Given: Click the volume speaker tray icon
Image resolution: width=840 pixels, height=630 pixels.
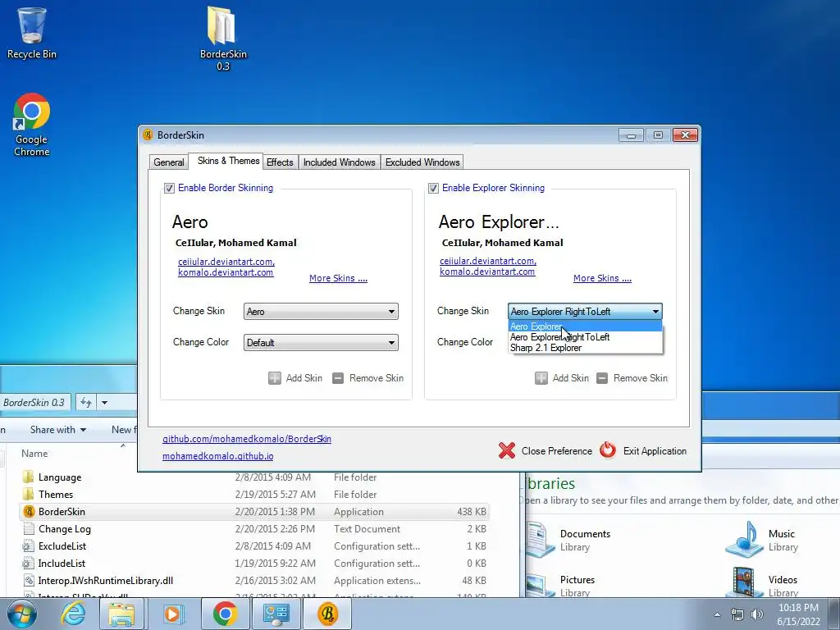Looking at the screenshot, I should point(757,614).
